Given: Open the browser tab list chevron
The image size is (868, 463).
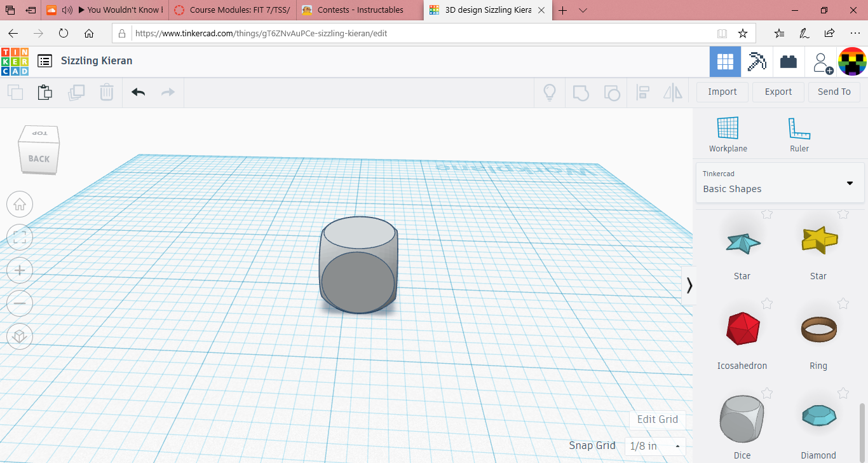Looking at the screenshot, I should pyautogui.click(x=583, y=10).
